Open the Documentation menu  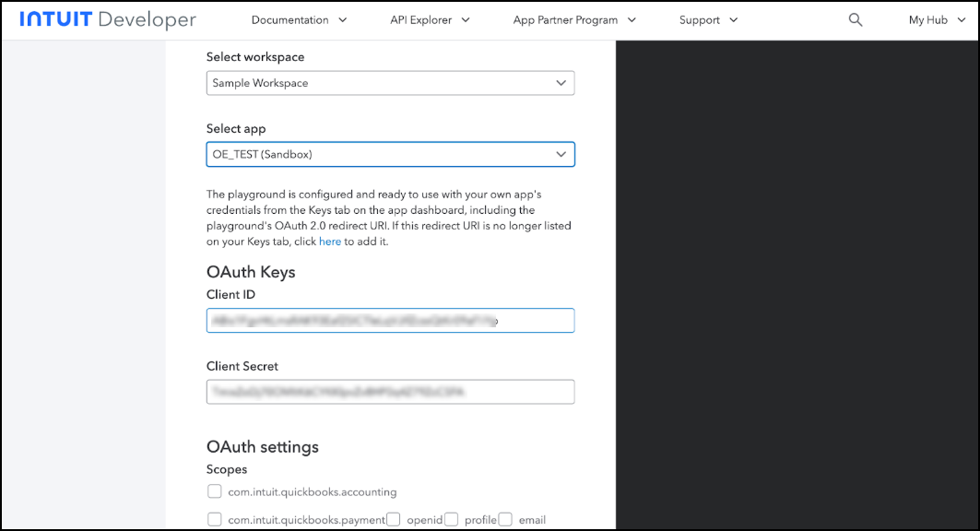[289, 19]
